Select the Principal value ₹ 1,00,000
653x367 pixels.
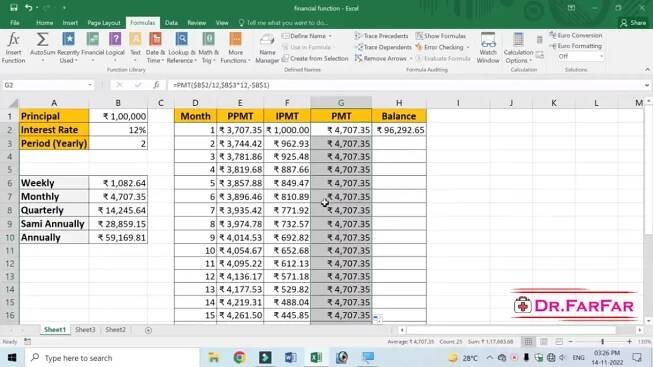tap(118, 116)
